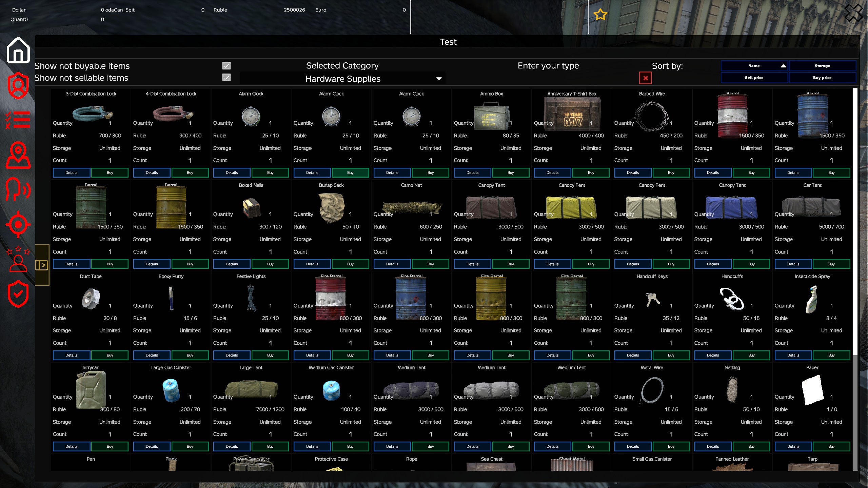Buy the 3-Dial Combination Lock
Image resolution: width=868 pixels, height=488 pixels.
click(x=110, y=172)
